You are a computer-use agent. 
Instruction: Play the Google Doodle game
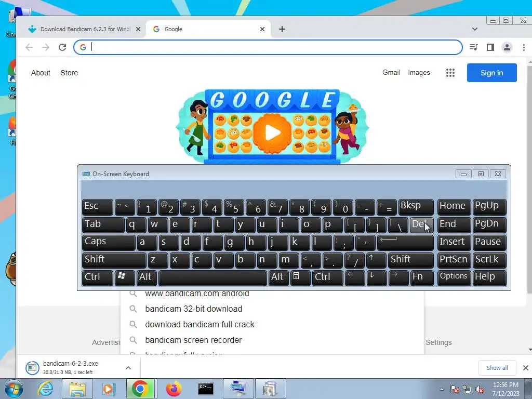(272, 132)
